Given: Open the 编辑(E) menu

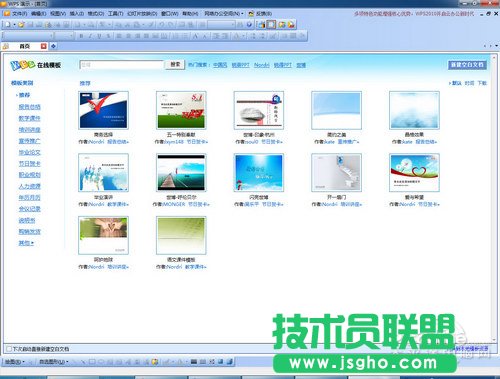Looking at the screenshot, I should tap(38, 14).
